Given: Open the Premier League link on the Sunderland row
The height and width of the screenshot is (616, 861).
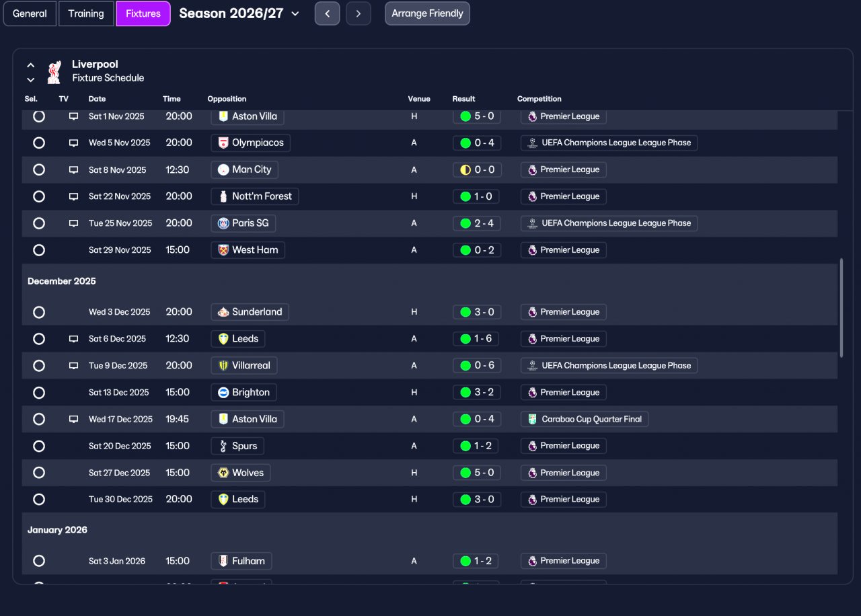Looking at the screenshot, I should [x=564, y=312].
